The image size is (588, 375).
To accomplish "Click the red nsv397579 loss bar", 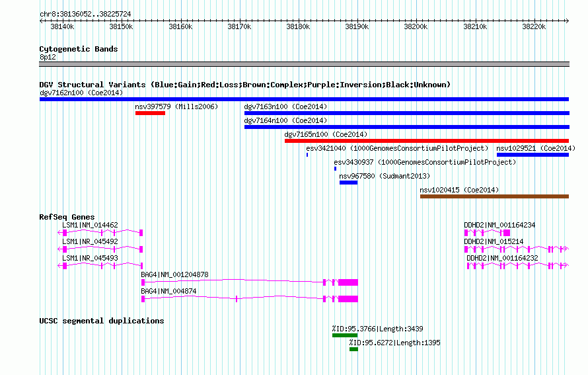I will click(150, 113).
